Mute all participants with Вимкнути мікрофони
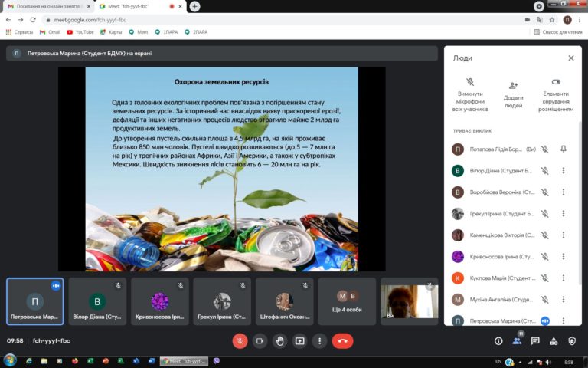The height and width of the screenshot is (368, 588). click(x=470, y=95)
